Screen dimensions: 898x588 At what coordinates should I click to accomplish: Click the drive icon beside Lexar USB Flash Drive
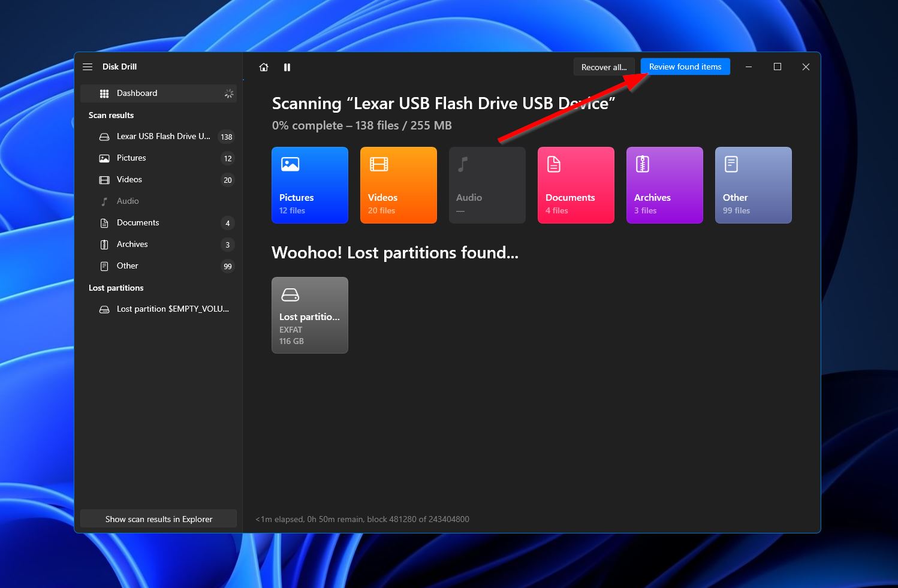pyautogui.click(x=104, y=137)
